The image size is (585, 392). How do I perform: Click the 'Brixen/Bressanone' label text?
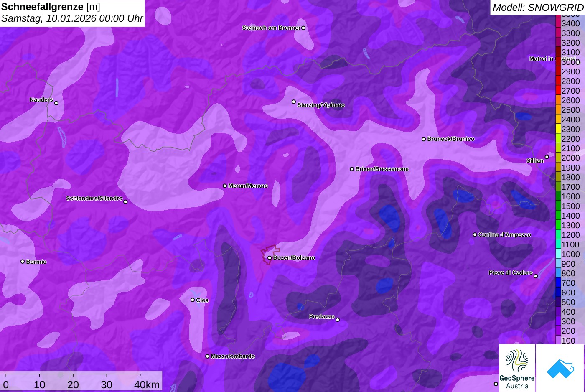point(382,169)
